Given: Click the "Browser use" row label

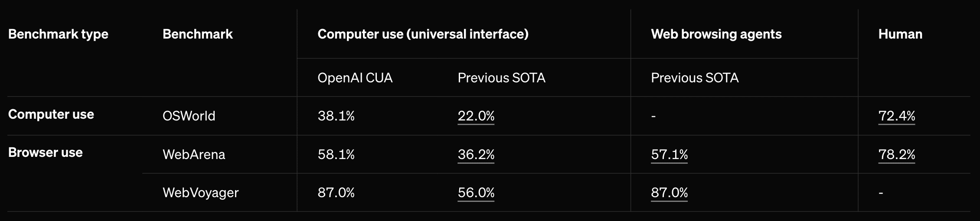Looking at the screenshot, I should point(45,153).
